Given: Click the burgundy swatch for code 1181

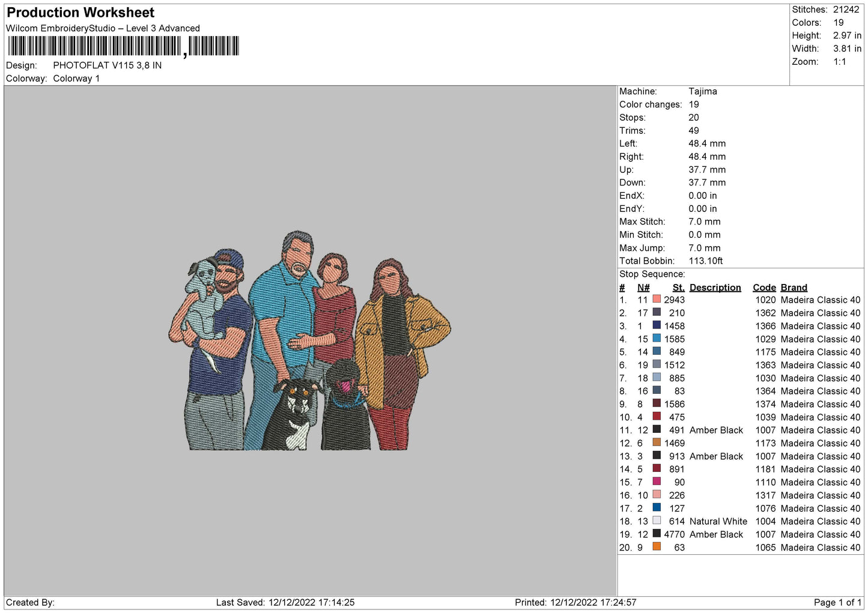Looking at the screenshot, I should coord(657,469).
